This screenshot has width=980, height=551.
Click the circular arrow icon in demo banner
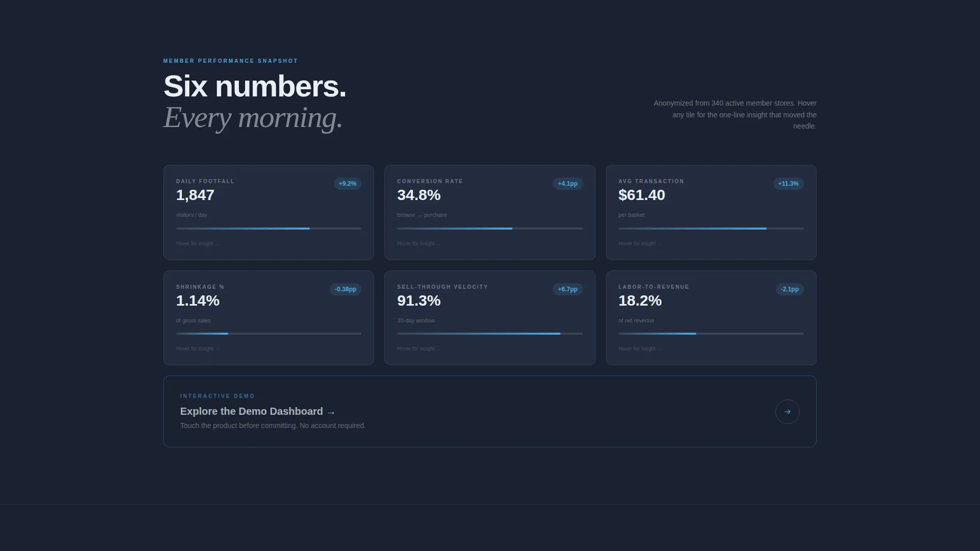pyautogui.click(x=787, y=412)
